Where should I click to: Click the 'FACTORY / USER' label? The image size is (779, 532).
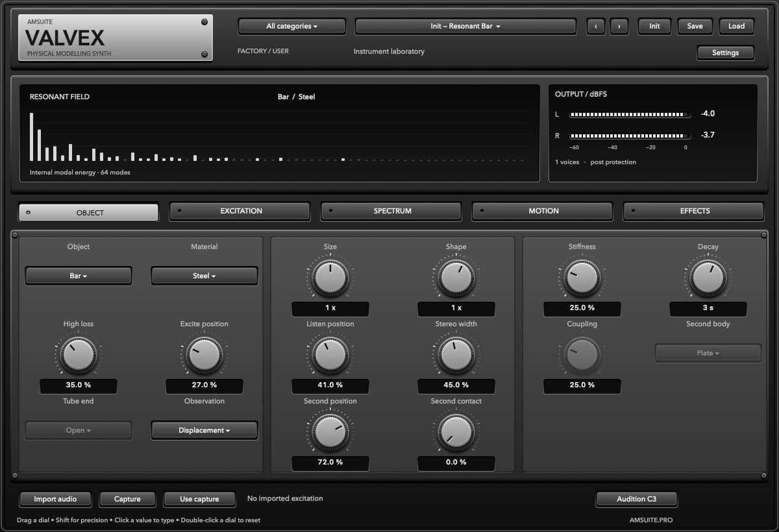tap(263, 51)
